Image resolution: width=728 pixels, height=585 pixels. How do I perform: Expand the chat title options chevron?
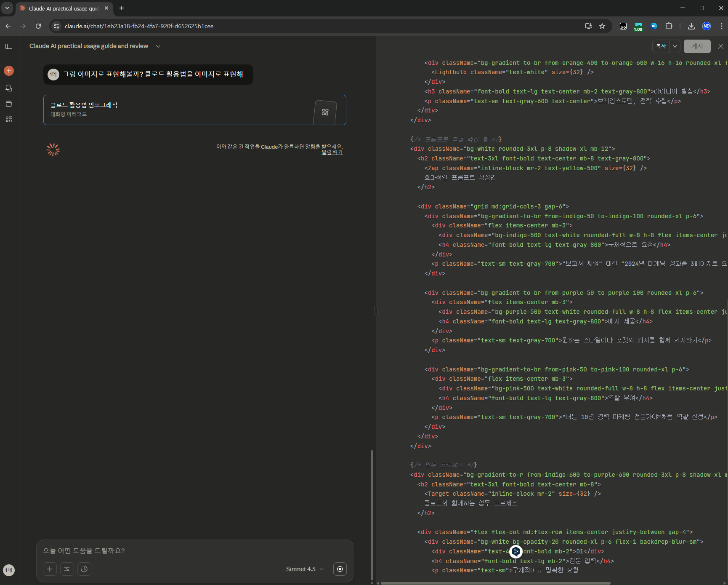158,46
